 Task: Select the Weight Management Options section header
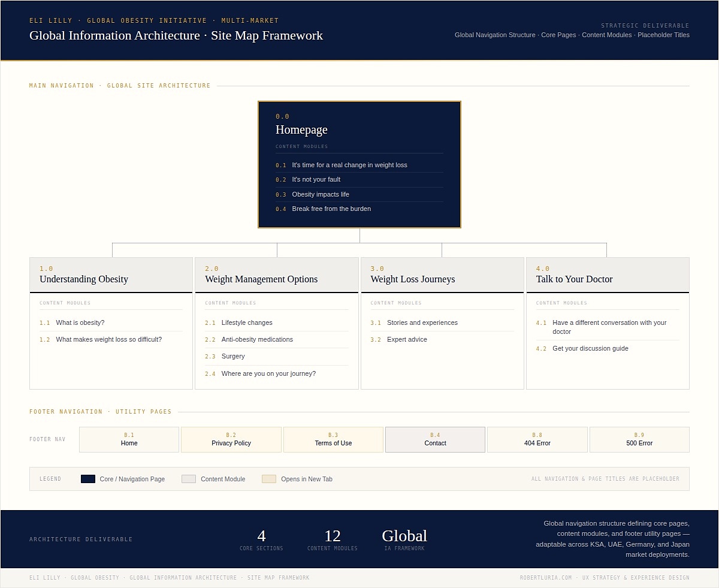276,274
